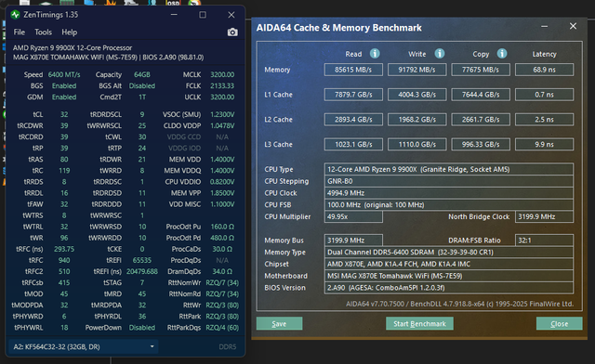The image size is (595, 364).
Task: Click the Save button in AIDA64
Action: (x=279, y=324)
